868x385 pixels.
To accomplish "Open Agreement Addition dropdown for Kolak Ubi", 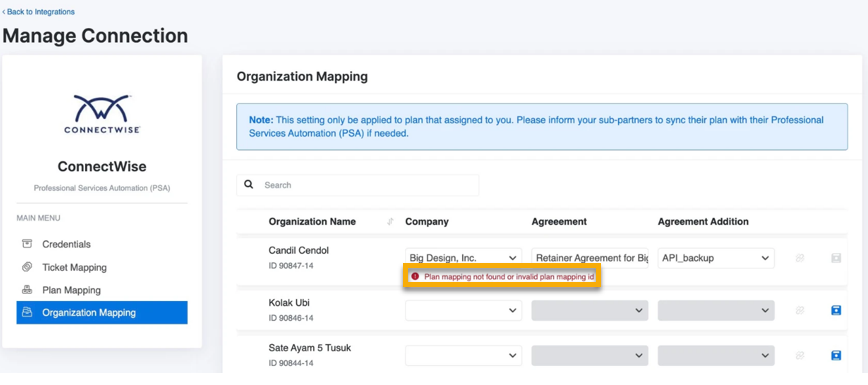I will [716, 310].
